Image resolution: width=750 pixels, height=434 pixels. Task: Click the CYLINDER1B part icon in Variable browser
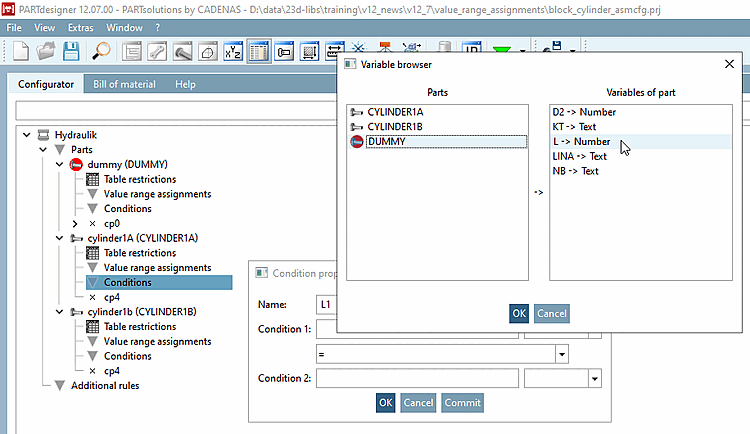point(356,127)
